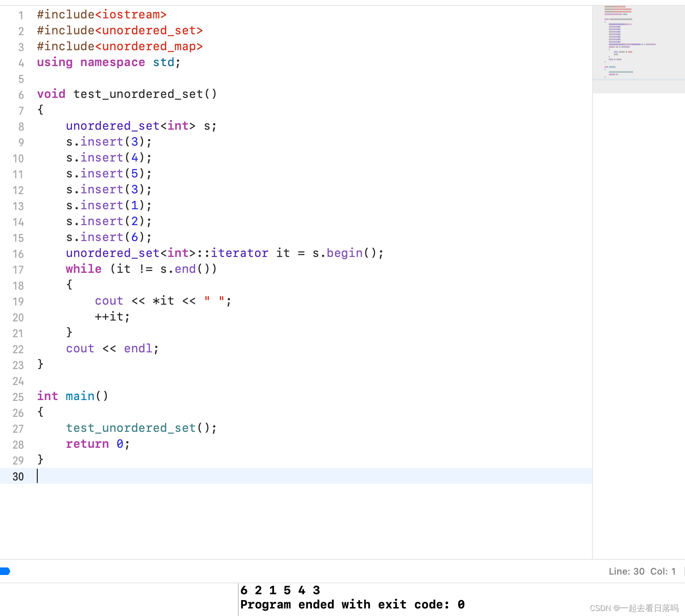Screen dimensions: 685x616
Task: Click the 's.insert(1);' statement
Action: [109, 205]
